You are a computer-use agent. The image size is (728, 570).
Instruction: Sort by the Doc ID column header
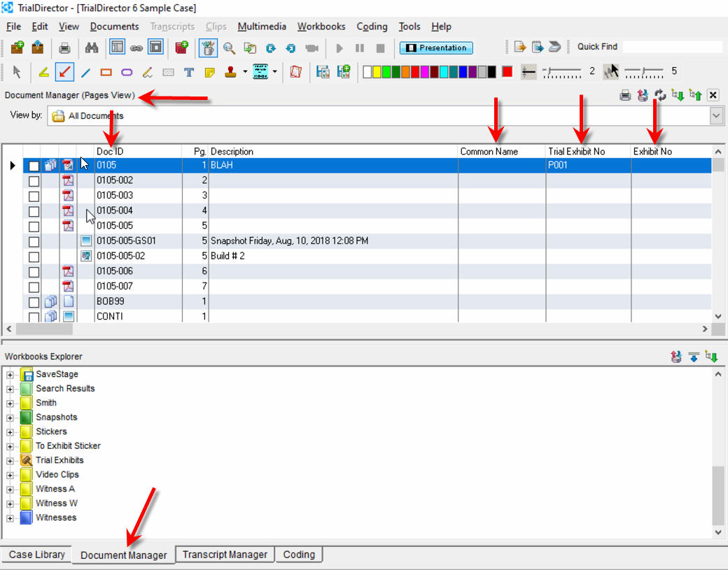point(138,152)
